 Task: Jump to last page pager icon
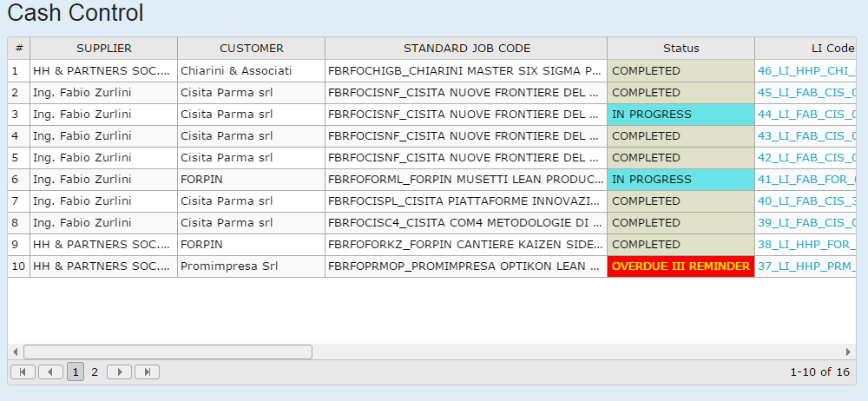tap(147, 371)
